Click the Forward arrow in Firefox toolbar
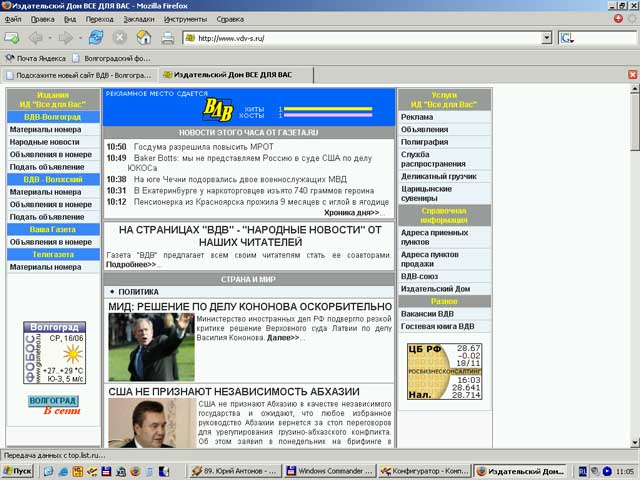640x480 pixels. tap(65, 38)
